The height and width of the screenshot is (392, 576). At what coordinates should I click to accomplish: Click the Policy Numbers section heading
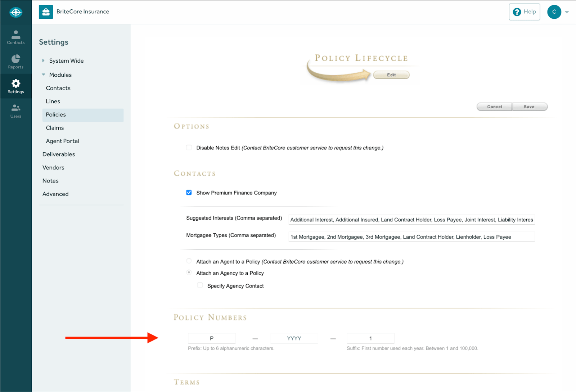210,317
